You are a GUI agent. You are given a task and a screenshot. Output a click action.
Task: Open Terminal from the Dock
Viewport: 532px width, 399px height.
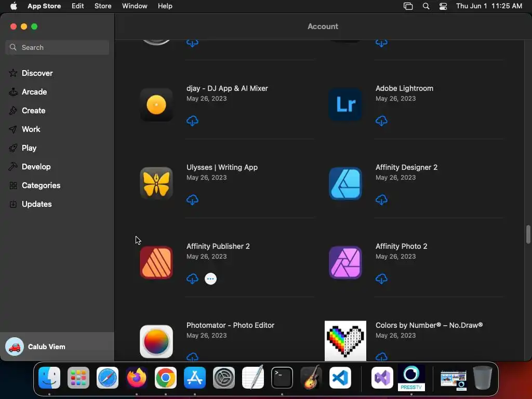282,378
